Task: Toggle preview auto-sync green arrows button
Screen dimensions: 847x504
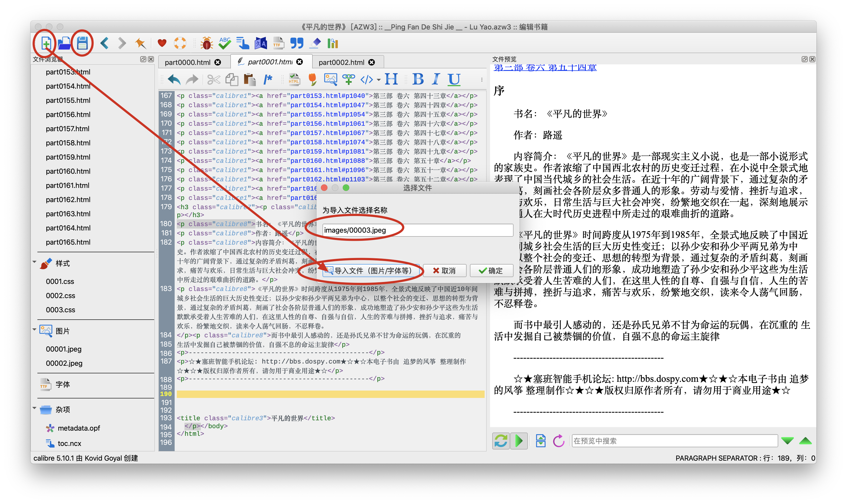Action: coord(501,441)
